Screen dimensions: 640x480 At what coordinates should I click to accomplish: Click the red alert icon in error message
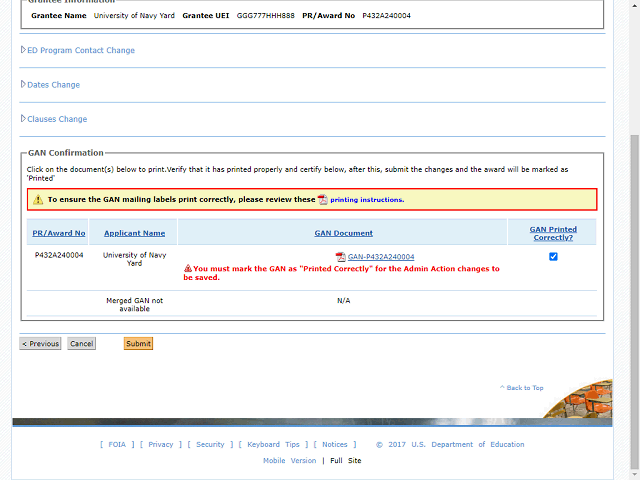point(188,268)
